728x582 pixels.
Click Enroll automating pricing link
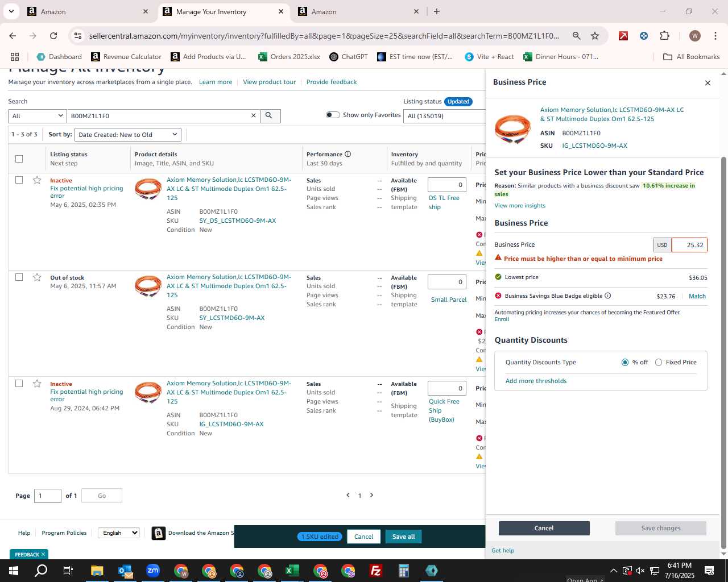coord(502,319)
